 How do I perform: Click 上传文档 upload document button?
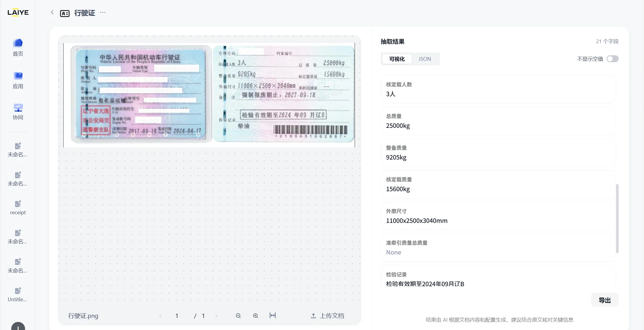click(x=327, y=316)
